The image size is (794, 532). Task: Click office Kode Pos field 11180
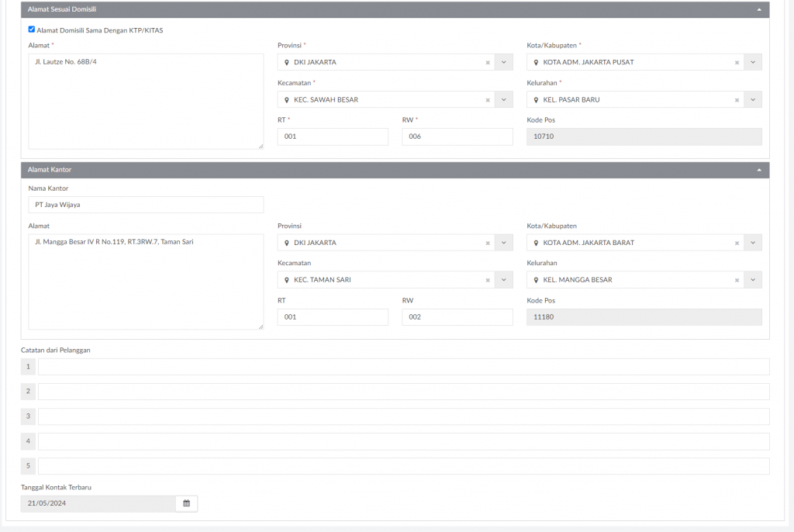pyautogui.click(x=644, y=317)
